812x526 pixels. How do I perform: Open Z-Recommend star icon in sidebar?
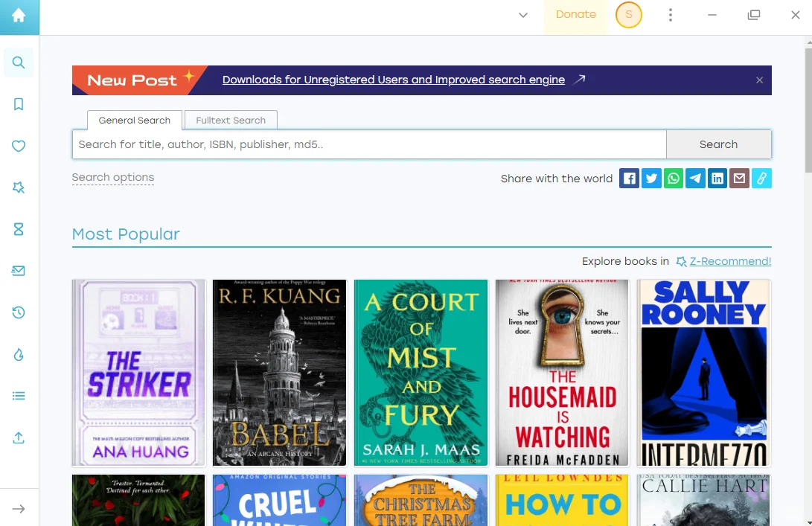pyautogui.click(x=19, y=187)
